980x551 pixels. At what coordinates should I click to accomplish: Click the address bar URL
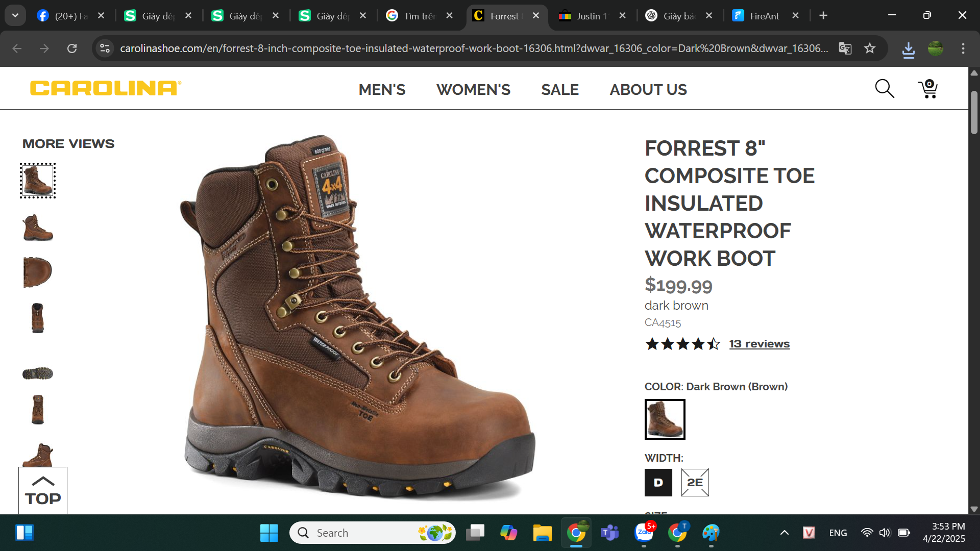(474, 48)
